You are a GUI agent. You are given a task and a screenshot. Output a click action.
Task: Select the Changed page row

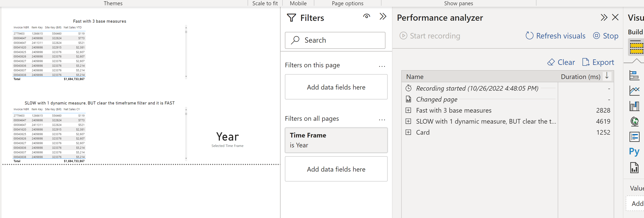[507, 99]
